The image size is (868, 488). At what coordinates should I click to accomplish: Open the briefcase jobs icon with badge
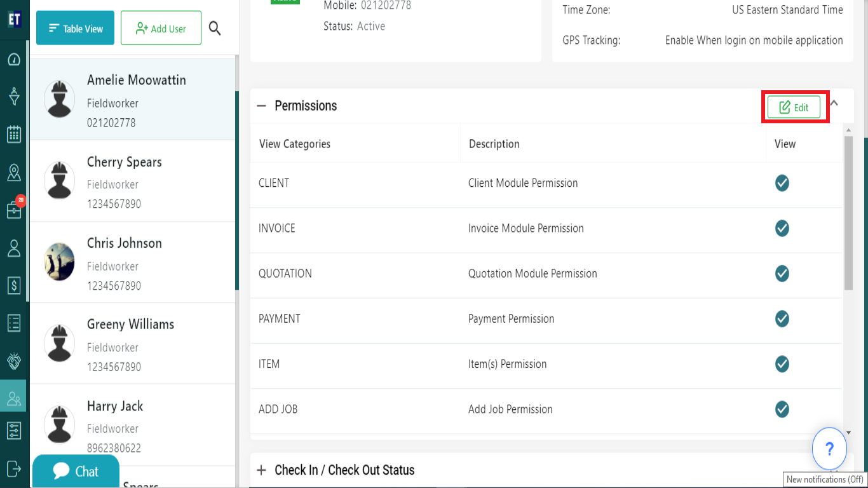14,209
